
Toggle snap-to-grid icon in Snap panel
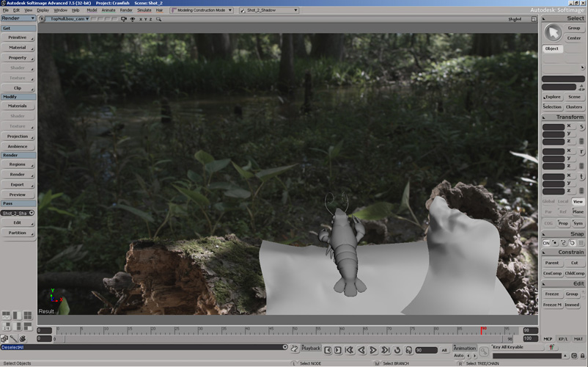(x=581, y=243)
